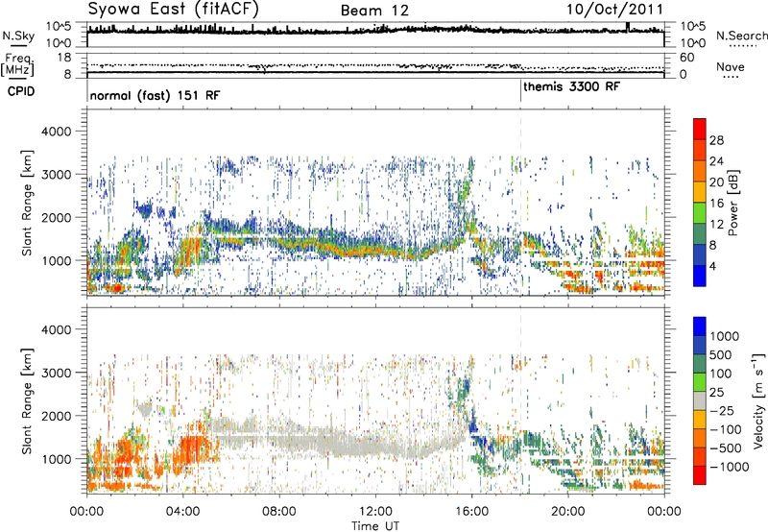Select the 'Power [dB]' color bar title
Viewport: 768px width, 532px height.
[732, 203]
